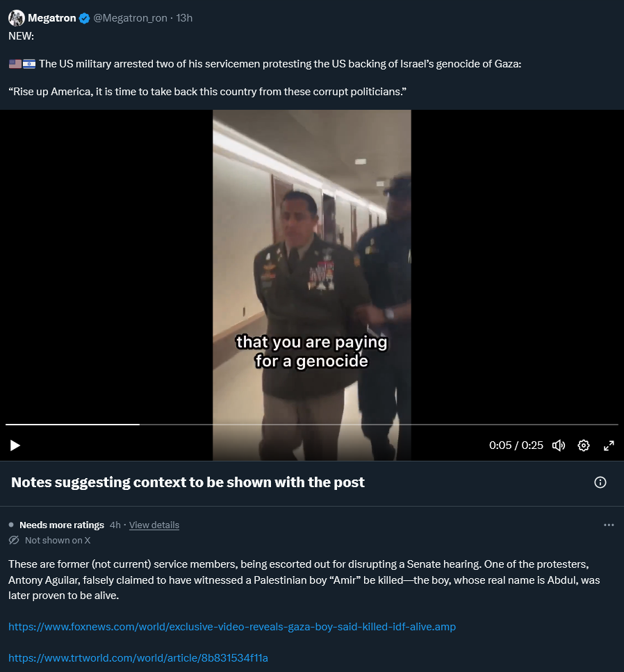Image resolution: width=624 pixels, height=672 pixels.
Task: Click the video frame thumbnail
Action: pos(311,265)
